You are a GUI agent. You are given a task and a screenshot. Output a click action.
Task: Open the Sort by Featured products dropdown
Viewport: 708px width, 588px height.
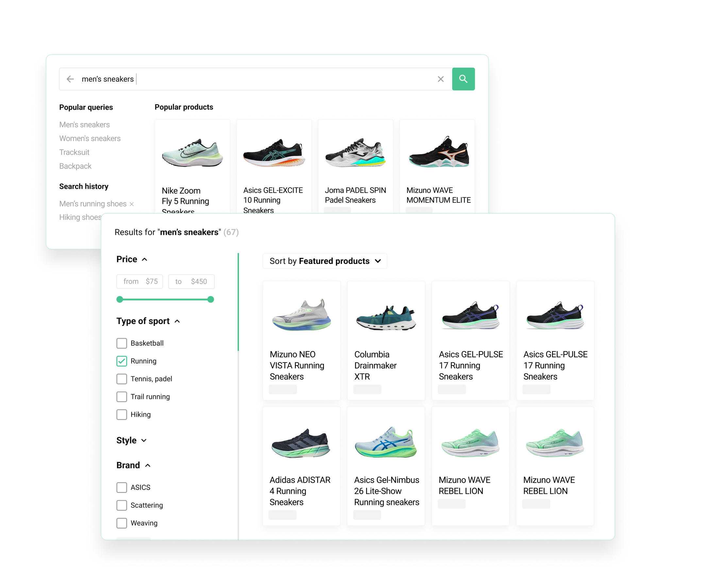(325, 261)
